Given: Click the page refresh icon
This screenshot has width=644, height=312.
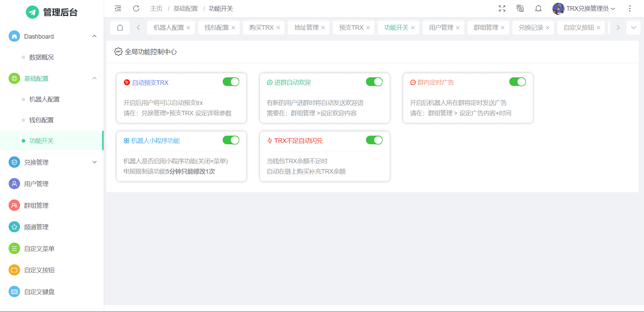Looking at the screenshot, I should (x=136, y=9).
